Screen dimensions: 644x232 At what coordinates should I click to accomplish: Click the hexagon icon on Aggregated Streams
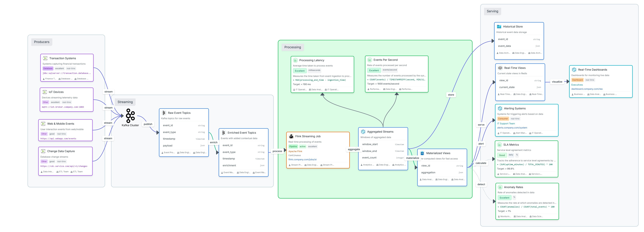(x=363, y=132)
